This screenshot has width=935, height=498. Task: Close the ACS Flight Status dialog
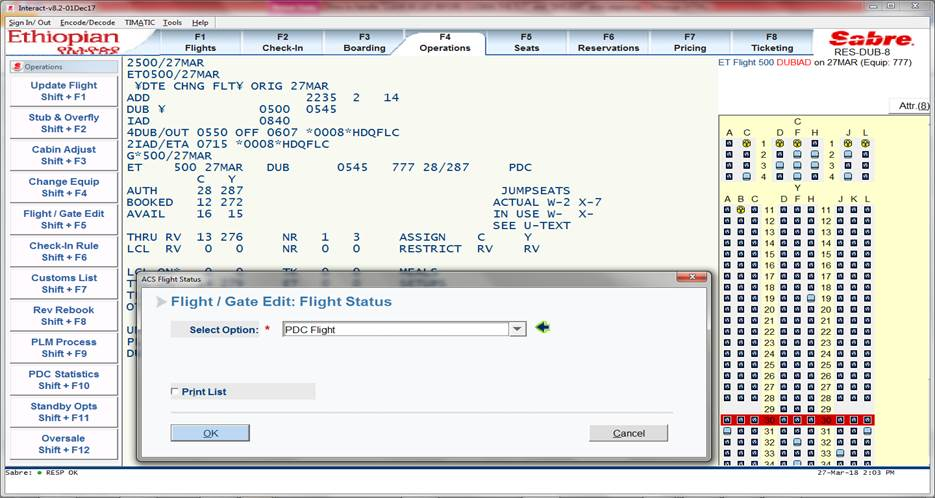click(x=692, y=277)
